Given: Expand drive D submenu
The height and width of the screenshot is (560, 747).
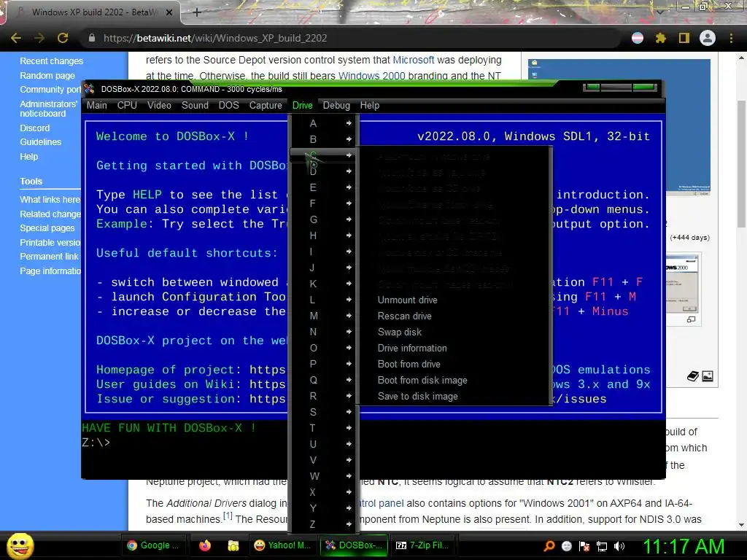Looking at the screenshot, I should tap(324, 171).
